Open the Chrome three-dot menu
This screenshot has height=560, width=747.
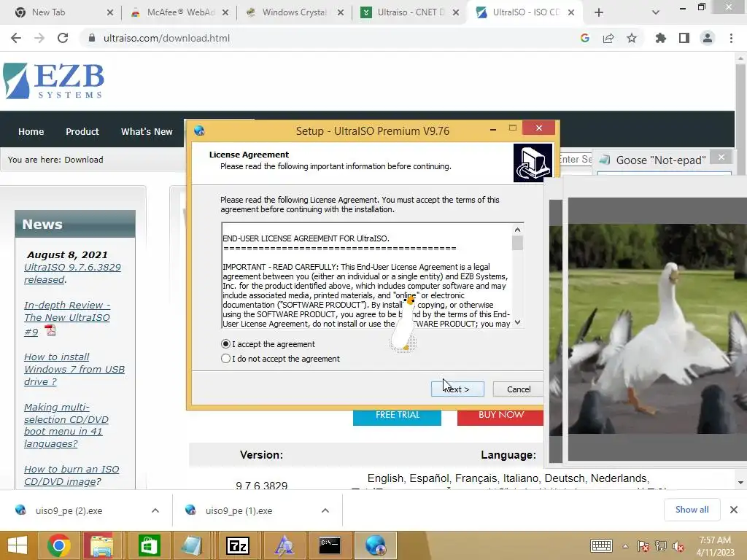pyautogui.click(x=731, y=38)
